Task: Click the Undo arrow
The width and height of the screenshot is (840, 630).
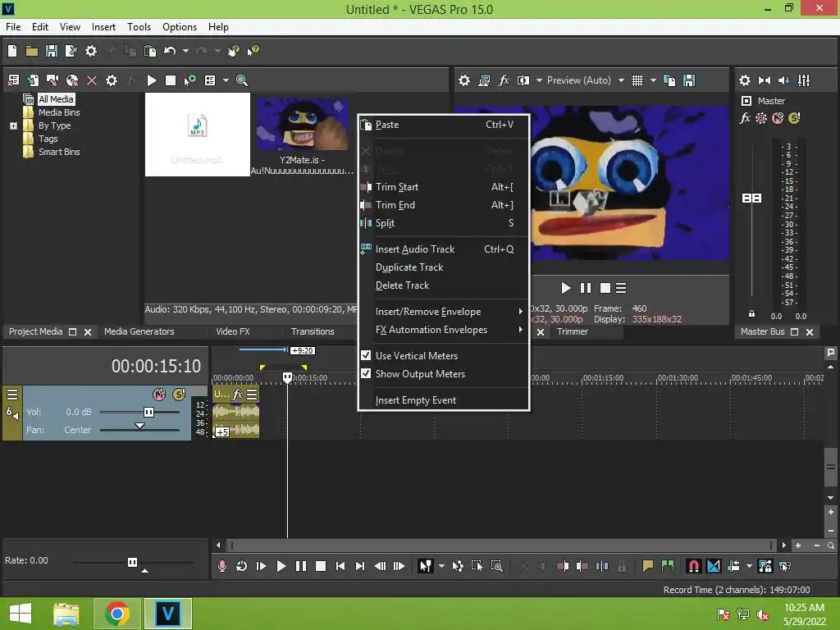Action: (170, 51)
